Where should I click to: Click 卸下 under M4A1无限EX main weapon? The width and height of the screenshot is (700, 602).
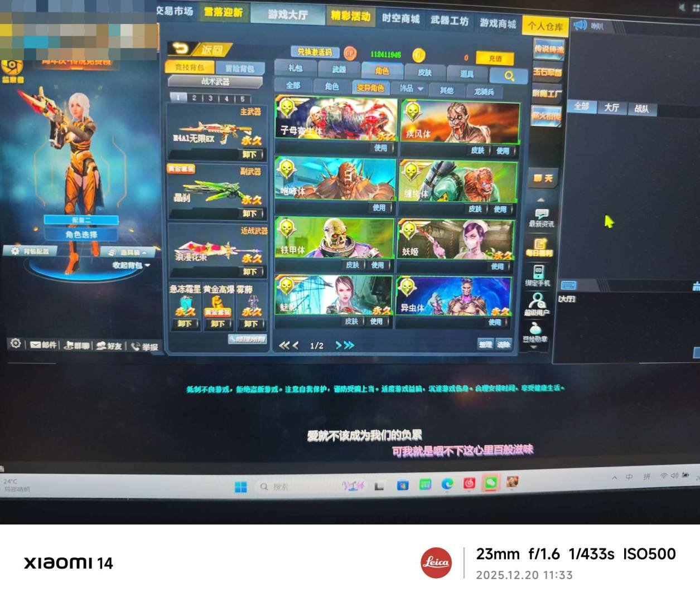tap(249, 154)
